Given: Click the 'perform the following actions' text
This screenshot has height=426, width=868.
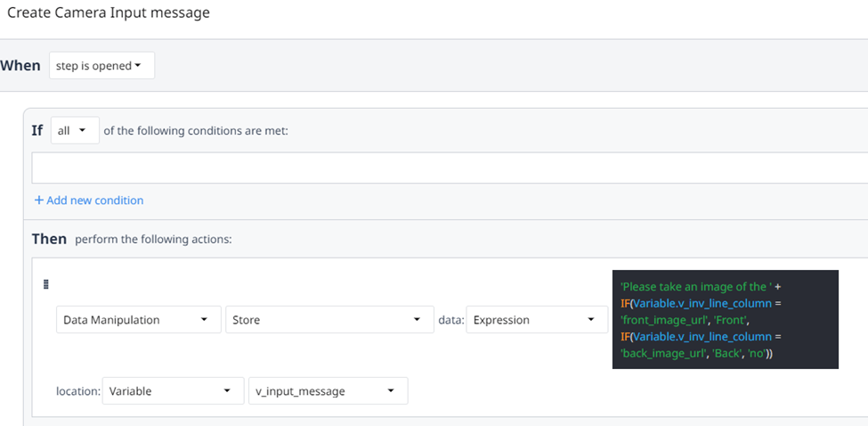Looking at the screenshot, I should (x=153, y=240).
